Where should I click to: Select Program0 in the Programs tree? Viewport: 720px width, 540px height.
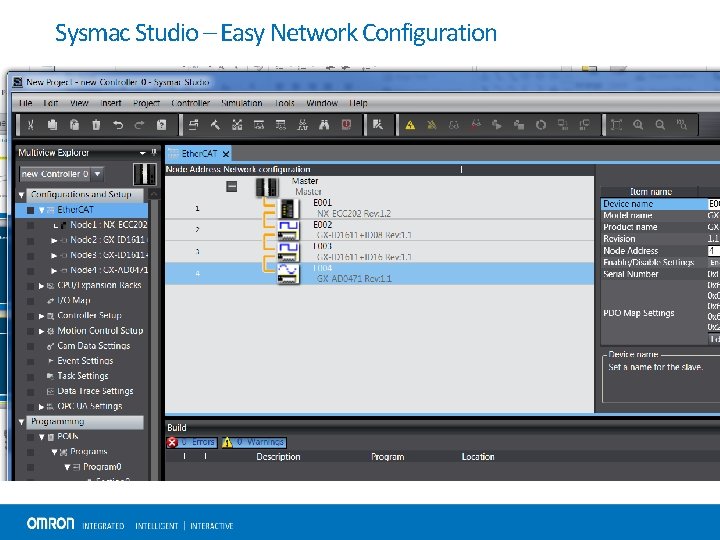click(x=102, y=467)
